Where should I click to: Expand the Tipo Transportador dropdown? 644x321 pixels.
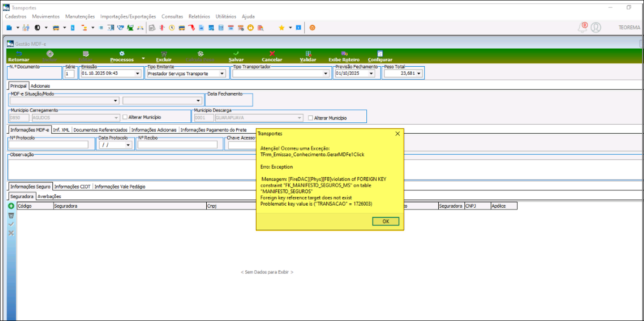(x=326, y=74)
